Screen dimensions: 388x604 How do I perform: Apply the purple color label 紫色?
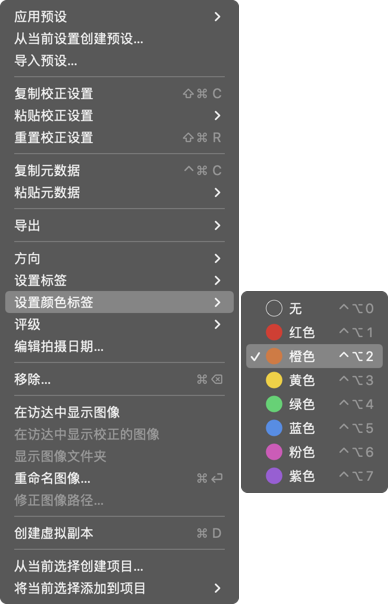pyautogui.click(x=314, y=476)
